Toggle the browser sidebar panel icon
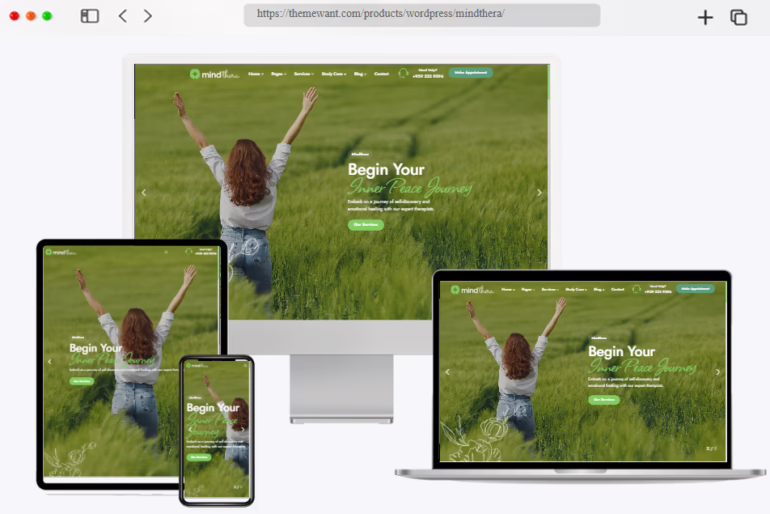 90,16
